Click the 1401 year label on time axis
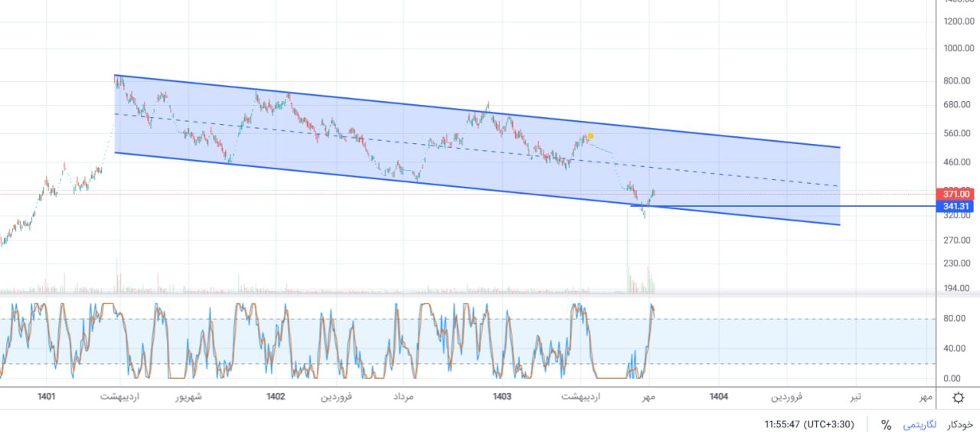This screenshot has width=980, height=432. [x=46, y=397]
